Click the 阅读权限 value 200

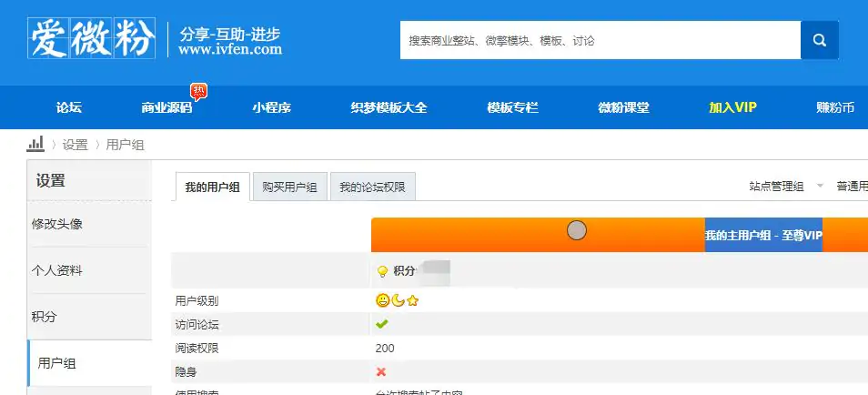pyautogui.click(x=385, y=349)
